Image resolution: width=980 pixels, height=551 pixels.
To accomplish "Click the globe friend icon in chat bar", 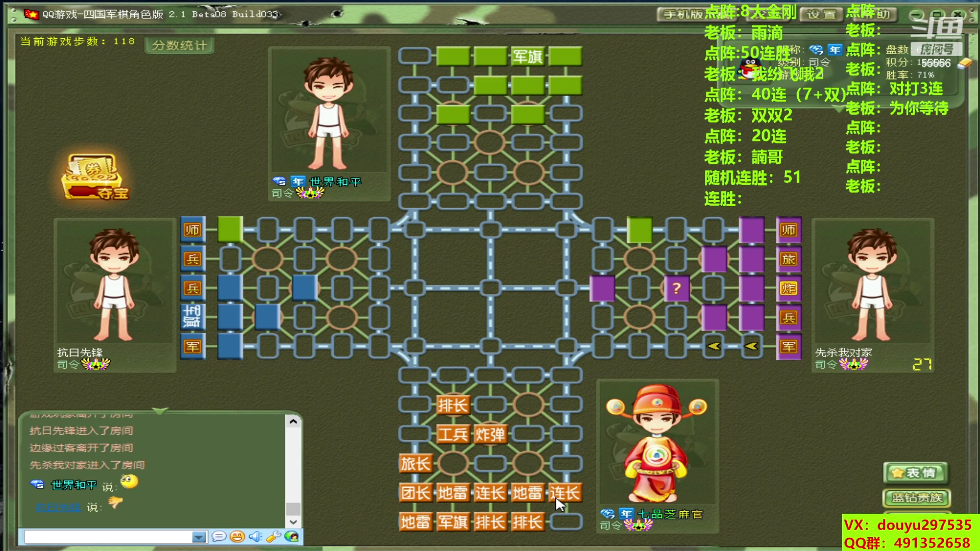I will [x=291, y=536].
